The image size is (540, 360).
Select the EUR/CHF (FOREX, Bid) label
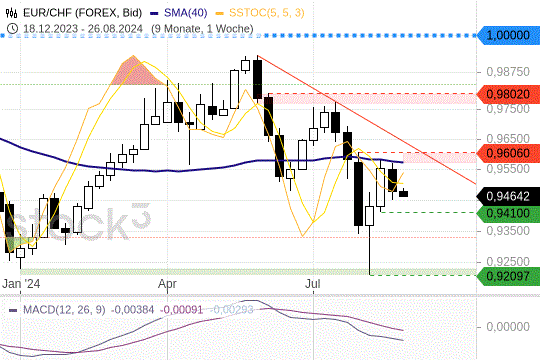coord(83,13)
